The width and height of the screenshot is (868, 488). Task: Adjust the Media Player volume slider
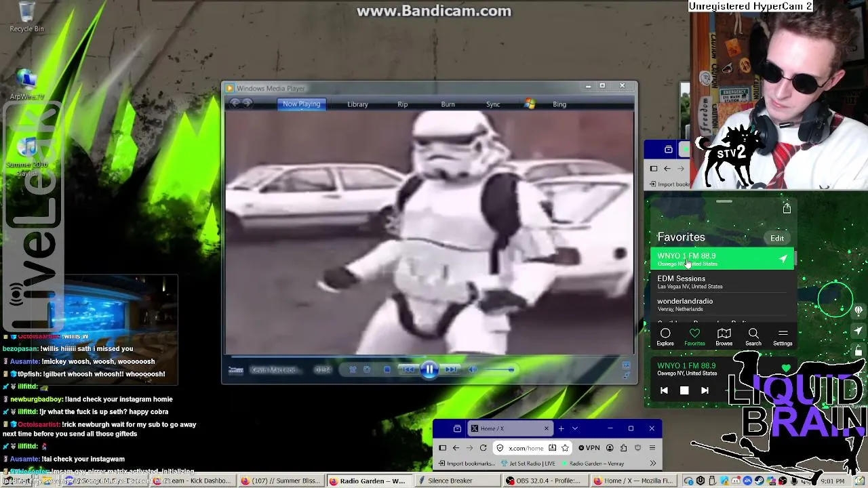pos(498,369)
